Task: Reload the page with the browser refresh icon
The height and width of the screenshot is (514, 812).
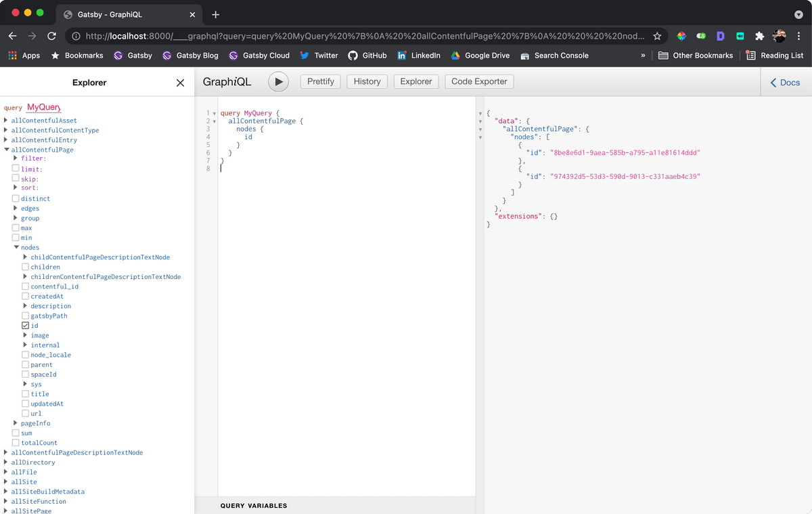Action: tap(52, 36)
